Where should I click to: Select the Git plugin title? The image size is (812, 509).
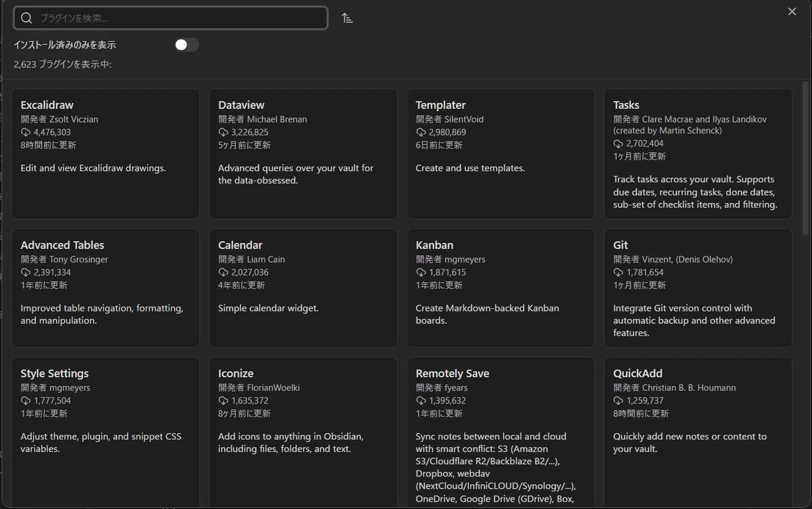[x=621, y=245]
